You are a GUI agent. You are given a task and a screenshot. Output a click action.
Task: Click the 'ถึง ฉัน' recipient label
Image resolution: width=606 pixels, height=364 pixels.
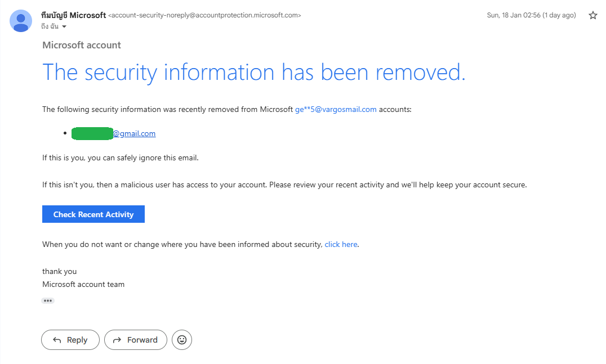[50, 26]
